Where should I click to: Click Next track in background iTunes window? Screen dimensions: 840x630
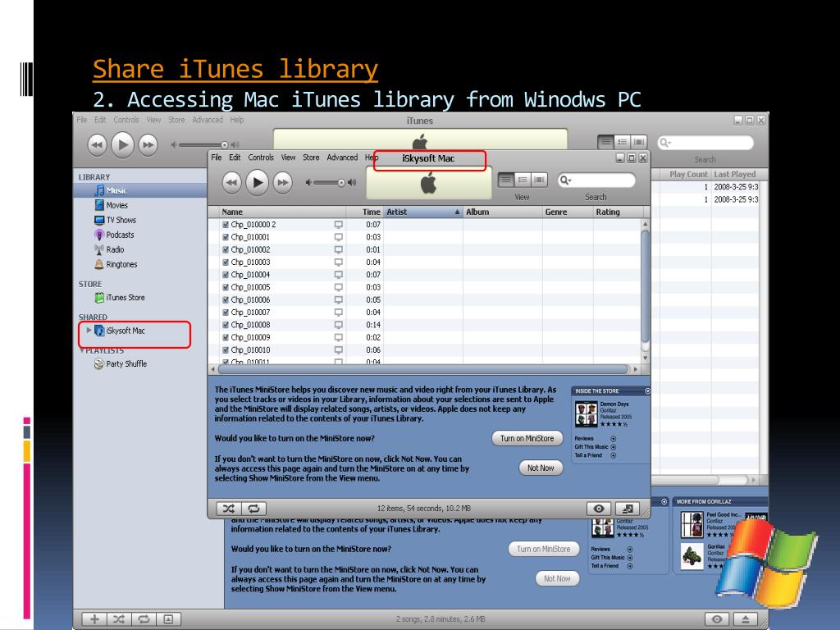click(x=148, y=144)
